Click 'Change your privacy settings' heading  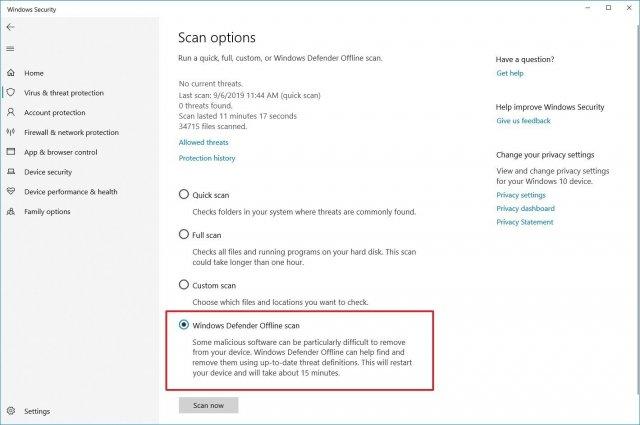tap(545, 155)
